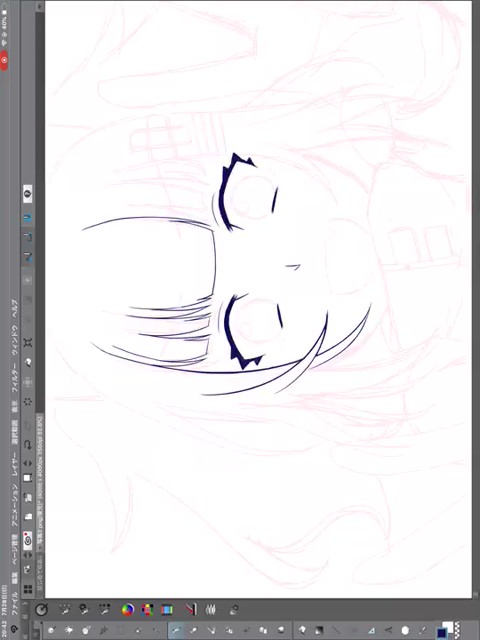Toggle Snap to Special Ruler
The width and height of the screenshot is (480, 640).
tap(28, 237)
